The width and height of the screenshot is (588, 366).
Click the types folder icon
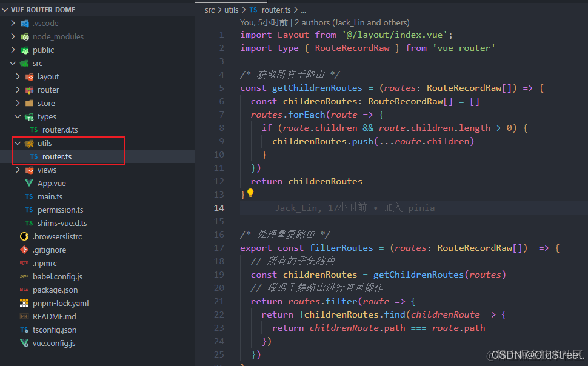[x=29, y=116]
